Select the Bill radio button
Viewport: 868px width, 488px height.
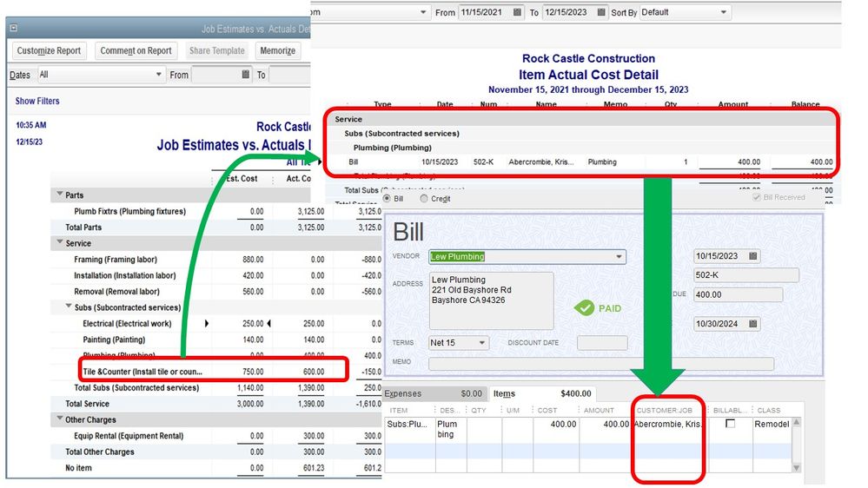tap(387, 199)
